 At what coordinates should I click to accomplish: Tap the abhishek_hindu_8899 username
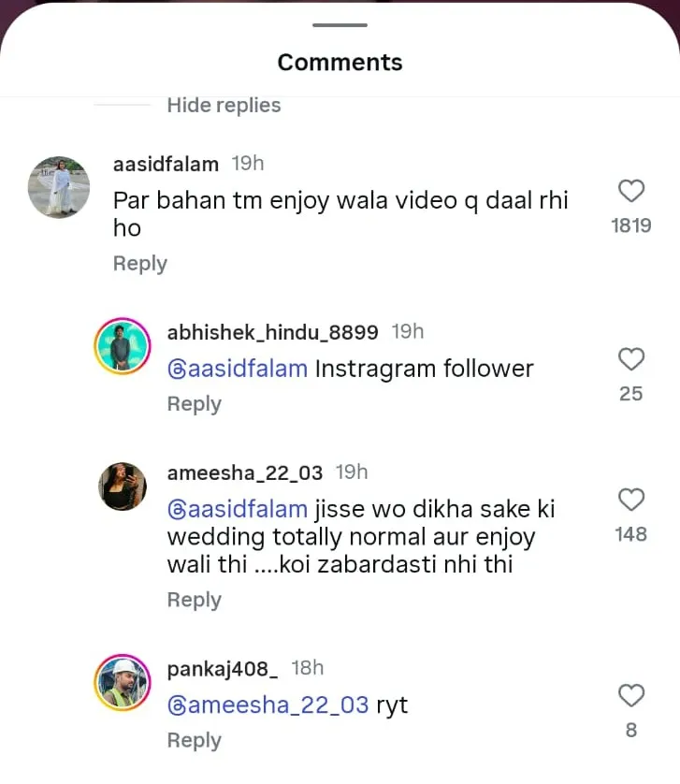(272, 332)
